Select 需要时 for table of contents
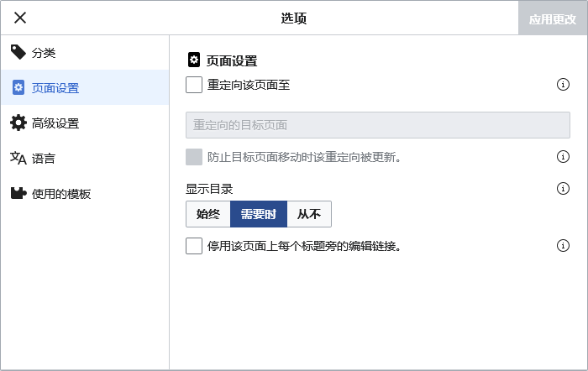 coord(258,214)
